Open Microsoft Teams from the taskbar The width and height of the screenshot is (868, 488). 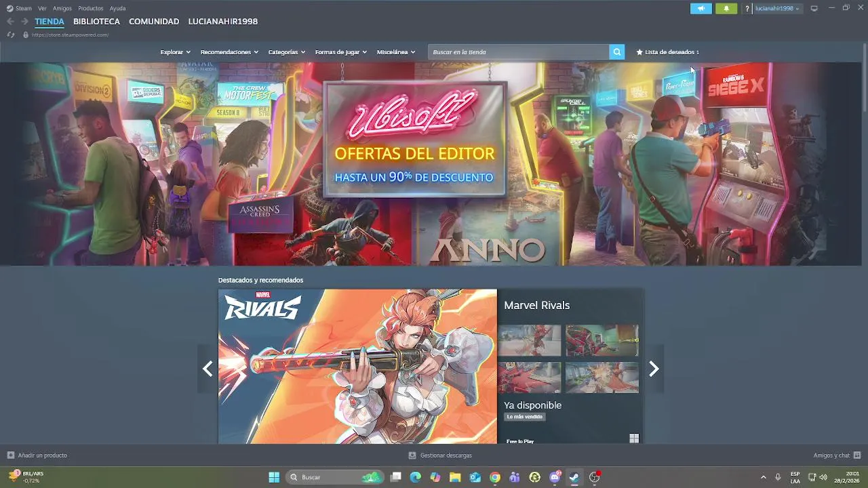coord(515,477)
